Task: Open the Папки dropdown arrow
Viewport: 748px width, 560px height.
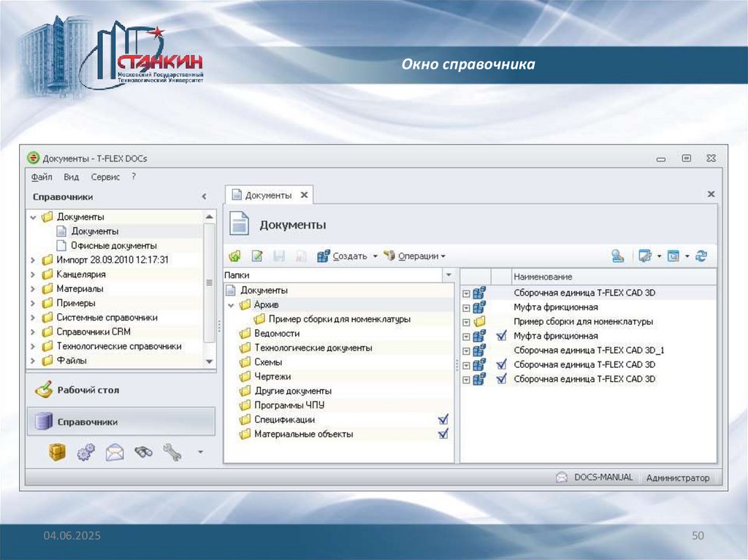Action: point(449,275)
